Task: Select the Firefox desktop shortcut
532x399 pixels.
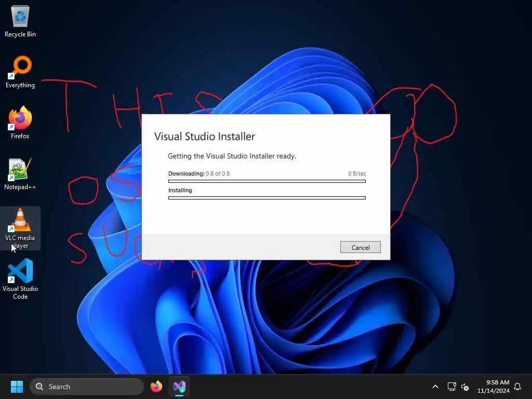Action: coord(20,123)
